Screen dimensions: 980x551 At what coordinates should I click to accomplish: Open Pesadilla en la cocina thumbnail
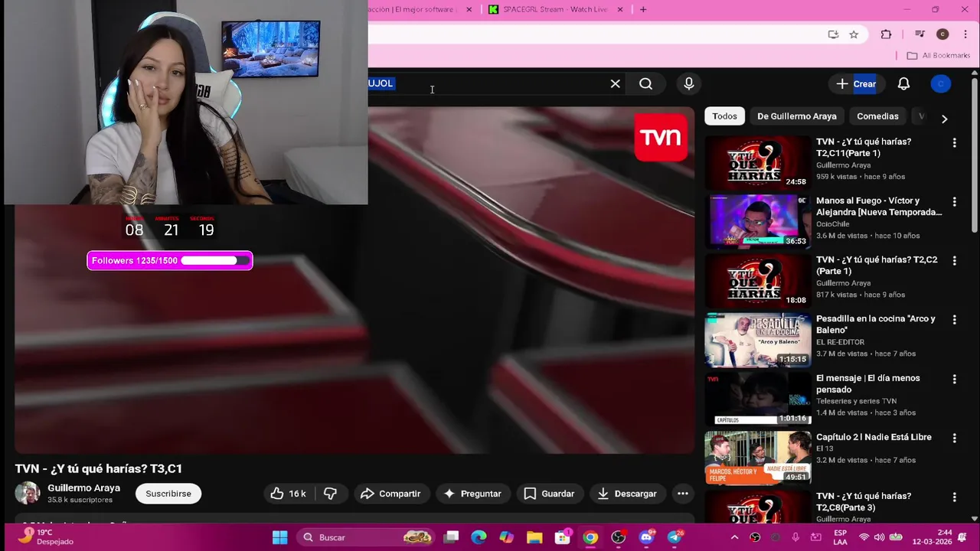pos(757,340)
